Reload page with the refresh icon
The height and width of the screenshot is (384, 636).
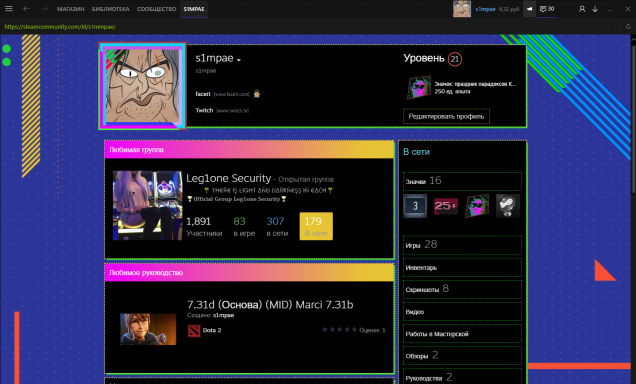click(628, 27)
